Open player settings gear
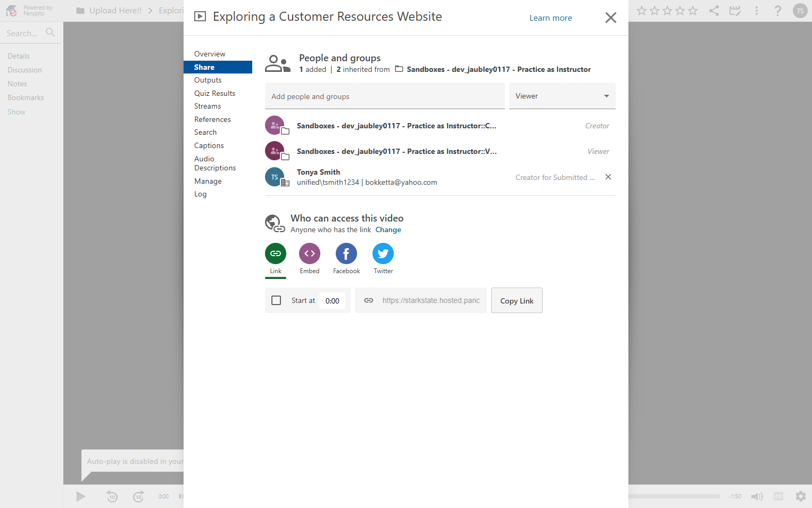Viewport: 812px width, 508px height. (801, 496)
